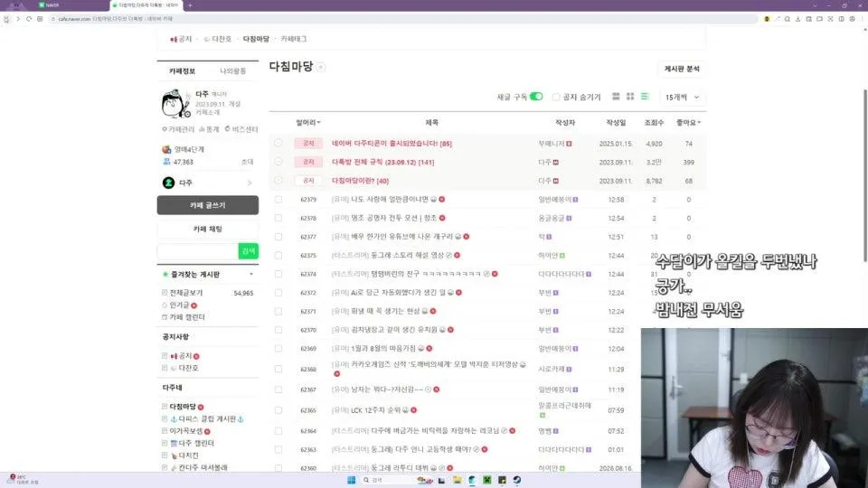Click the green Chzzk channel icon for 다주
This screenshot has width=868, height=488.
pyautogui.click(x=168, y=183)
